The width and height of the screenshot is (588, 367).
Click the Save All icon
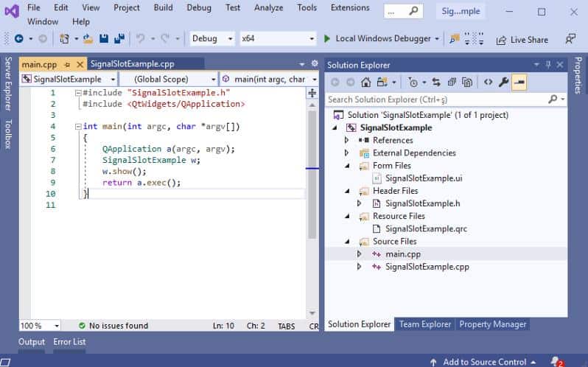point(119,38)
